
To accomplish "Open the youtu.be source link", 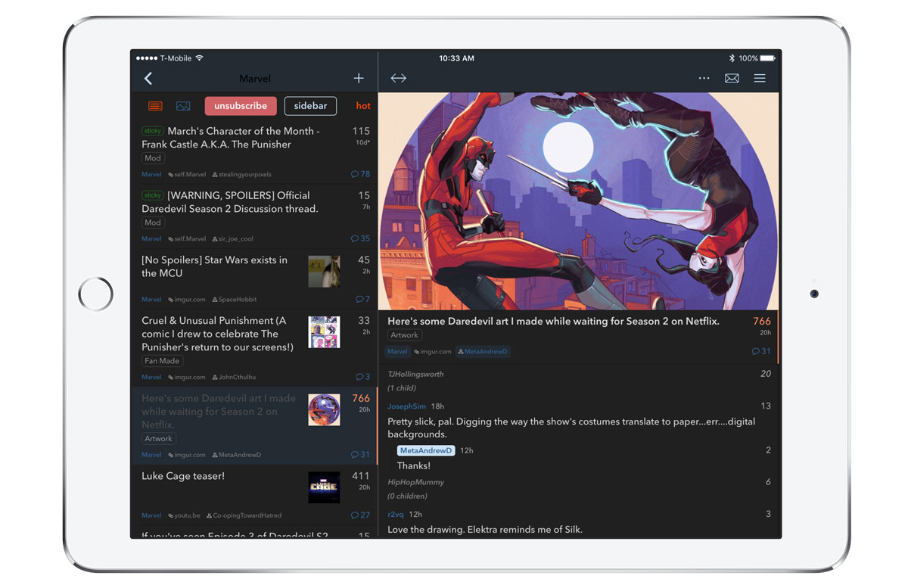I will tap(184, 515).
